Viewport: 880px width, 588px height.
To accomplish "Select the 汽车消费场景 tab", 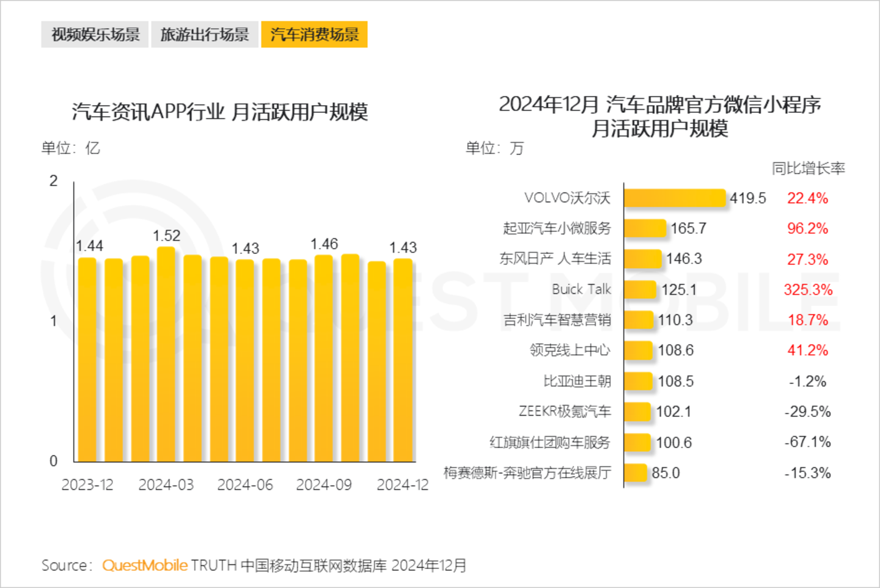I will (x=314, y=34).
